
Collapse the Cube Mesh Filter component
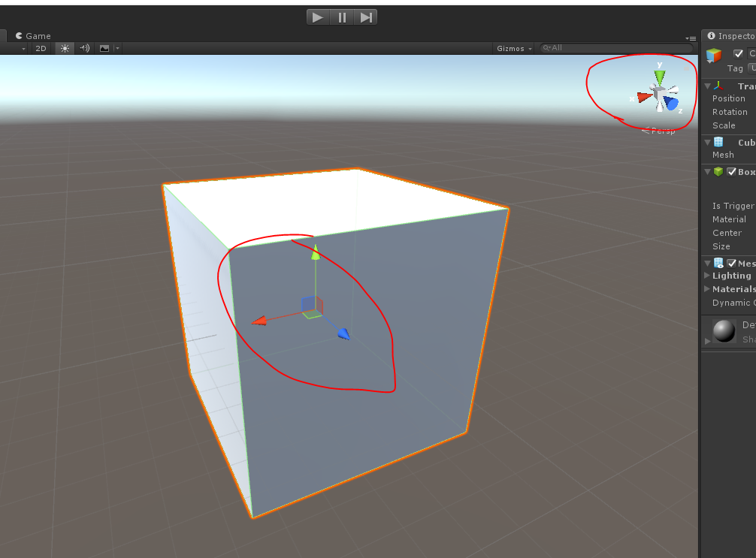pos(708,142)
